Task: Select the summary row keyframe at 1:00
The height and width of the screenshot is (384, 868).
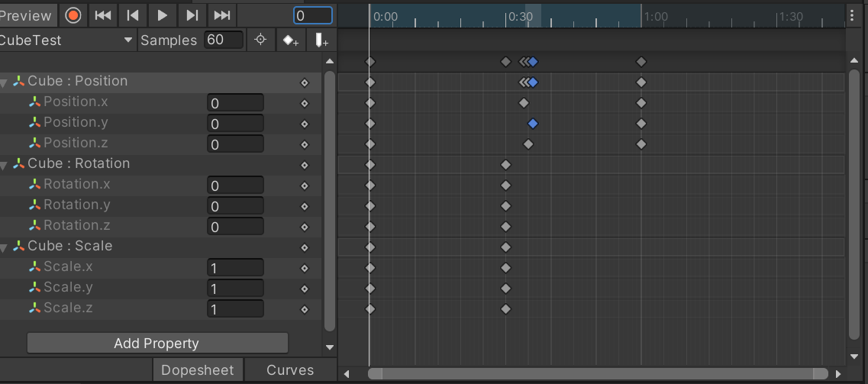Action: pos(641,61)
